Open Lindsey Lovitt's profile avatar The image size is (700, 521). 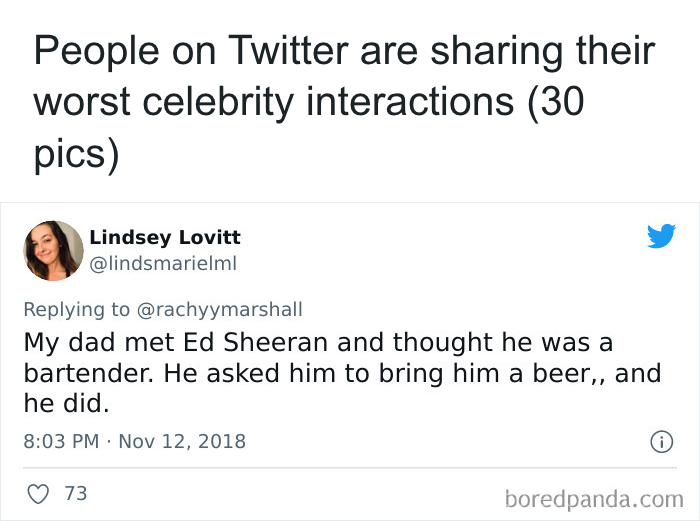pyautogui.click(x=53, y=250)
